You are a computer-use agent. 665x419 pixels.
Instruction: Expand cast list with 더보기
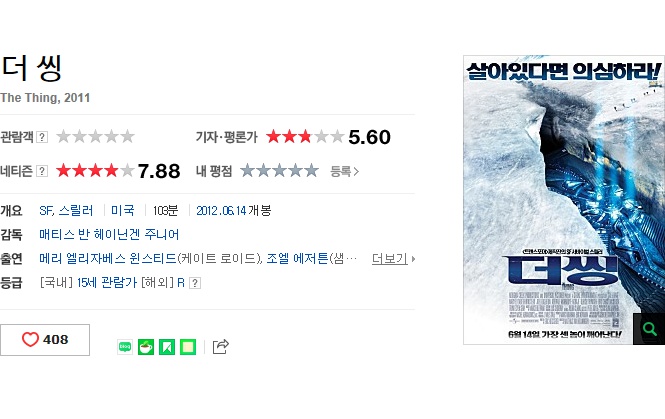coord(393,258)
